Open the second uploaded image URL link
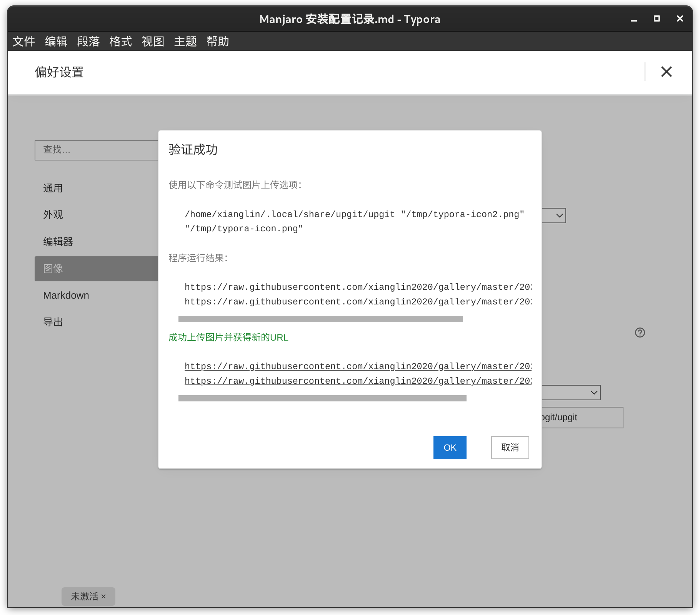Viewport: 700px width, 615px height. pyautogui.click(x=358, y=381)
